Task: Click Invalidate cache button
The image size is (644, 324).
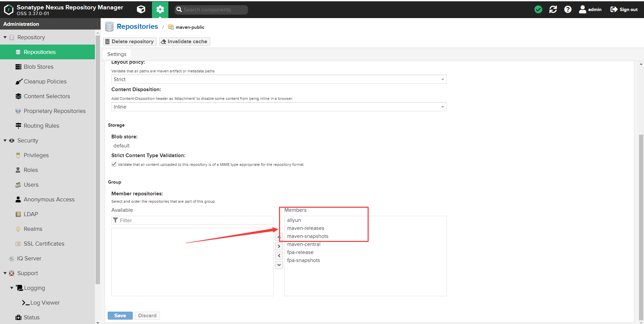Action: tap(184, 42)
